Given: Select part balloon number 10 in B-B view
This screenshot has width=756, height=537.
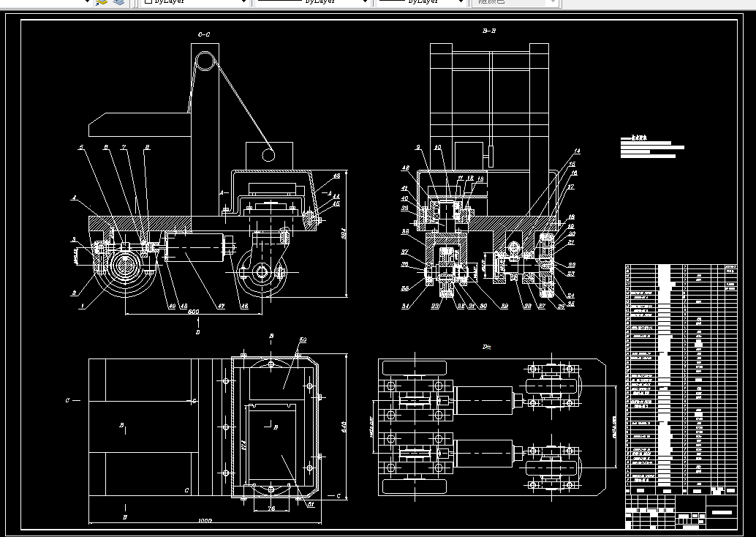Looking at the screenshot, I should 437,147.
